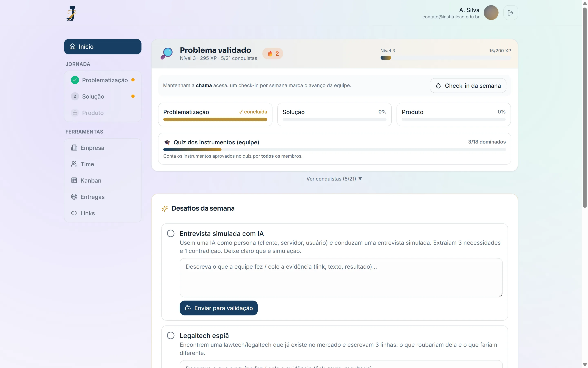Viewport: 588px width, 368px height.
Task: Click the home icon beside Início
Action: [72, 46]
